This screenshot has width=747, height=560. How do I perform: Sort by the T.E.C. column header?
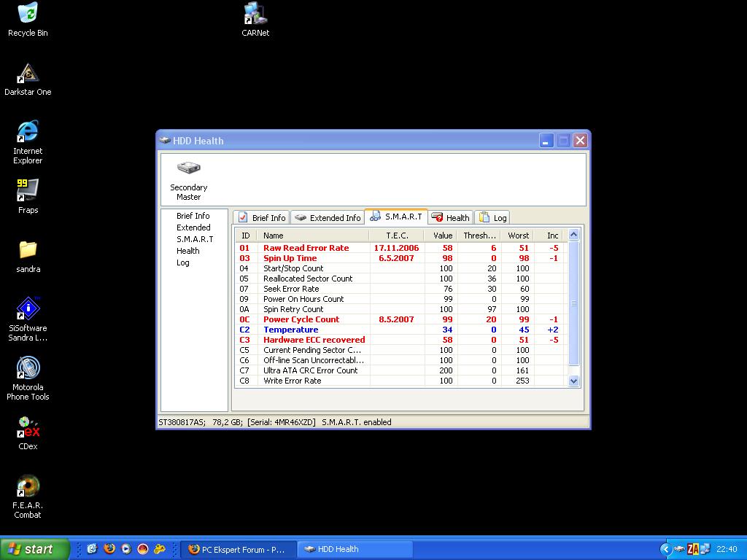point(397,236)
